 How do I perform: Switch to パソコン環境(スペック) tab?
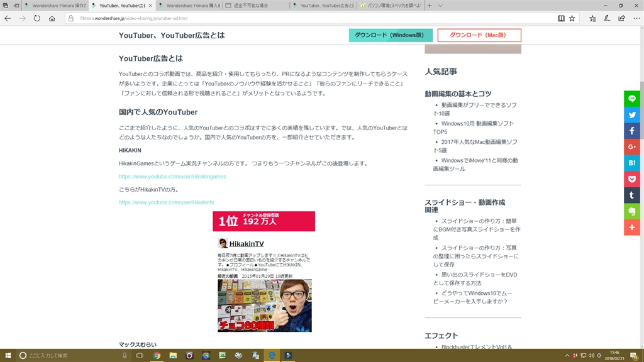coord(390,6)
